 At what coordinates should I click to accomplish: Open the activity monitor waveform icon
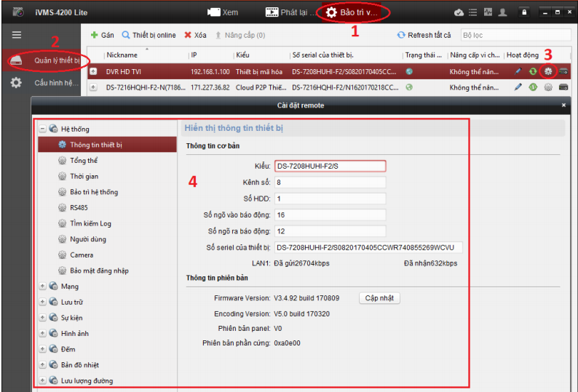488,12
